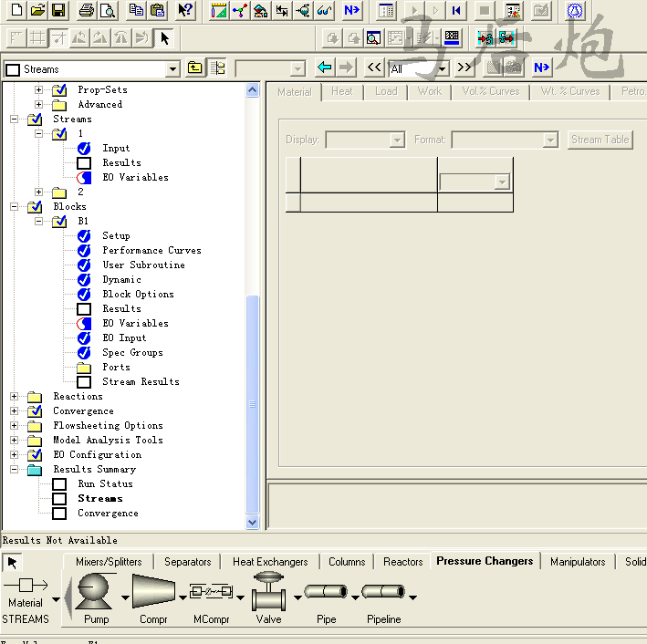Open Stream Results under B1
This screenshot has height=644, width=647.
tap(141, 381)
